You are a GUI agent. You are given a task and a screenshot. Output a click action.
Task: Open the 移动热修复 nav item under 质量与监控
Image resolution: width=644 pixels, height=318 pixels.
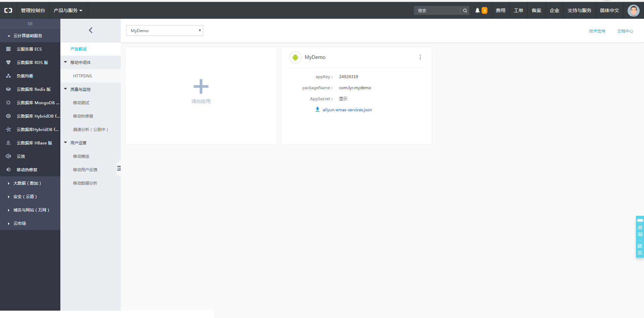pyautogui.click(x=91, y=116)
